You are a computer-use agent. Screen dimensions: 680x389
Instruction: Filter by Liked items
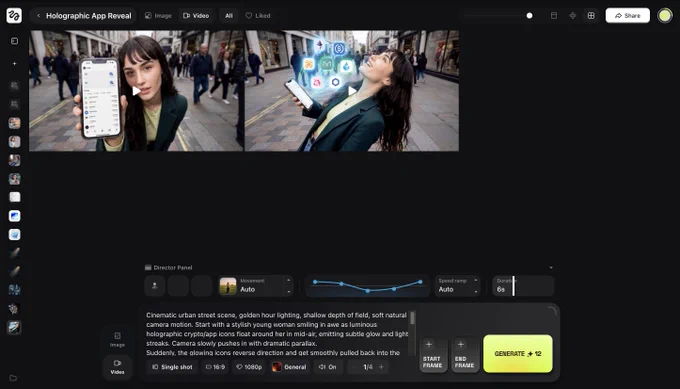[x=258, y=16]
